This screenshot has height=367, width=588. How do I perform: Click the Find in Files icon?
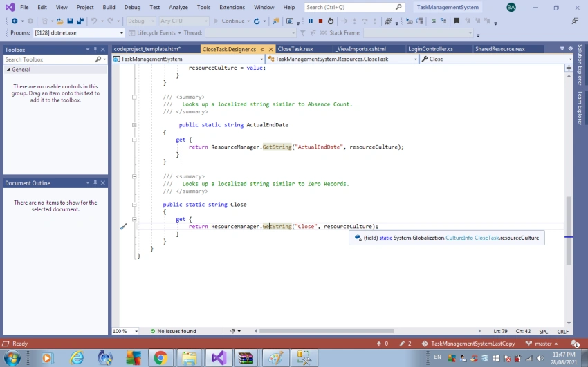pos(276,21)
